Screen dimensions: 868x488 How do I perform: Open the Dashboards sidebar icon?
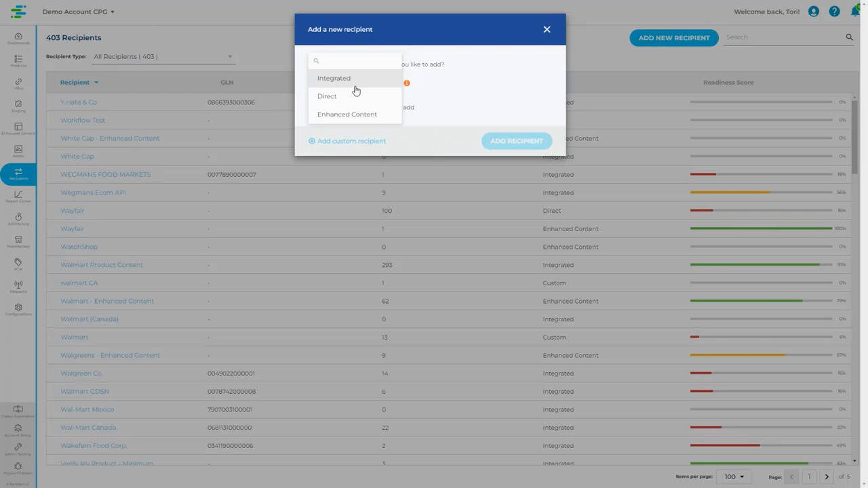pyautogui.click(x=18, y=38)
